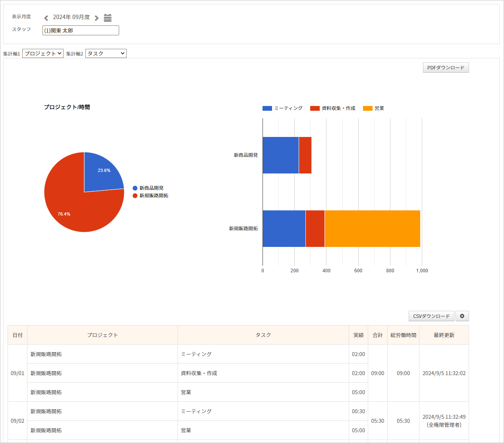Click the スタッフ field showing 関東 太郎
Viewport: 504px width, 443px height.
81,31
